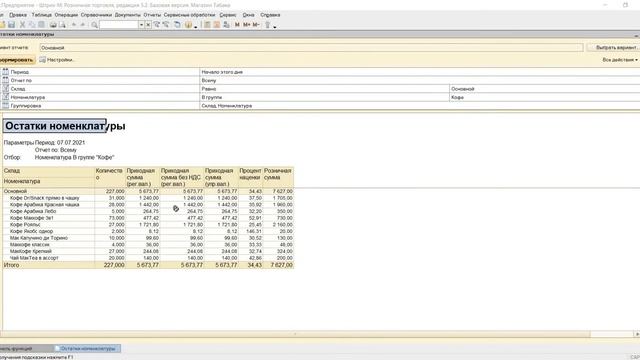This screenshot has height=360, width=640.
Task: Click the Настройки button
Action: [57, 60]
